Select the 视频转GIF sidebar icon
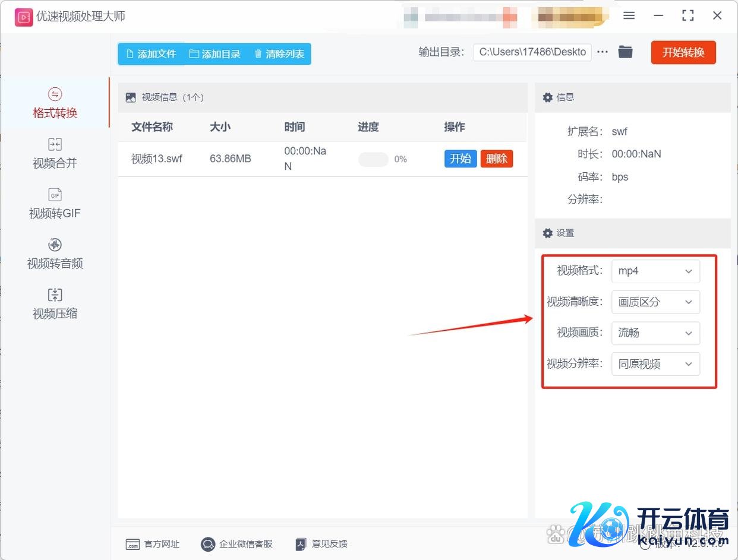This screenshot has width=738, height=560. coord(55,195)
